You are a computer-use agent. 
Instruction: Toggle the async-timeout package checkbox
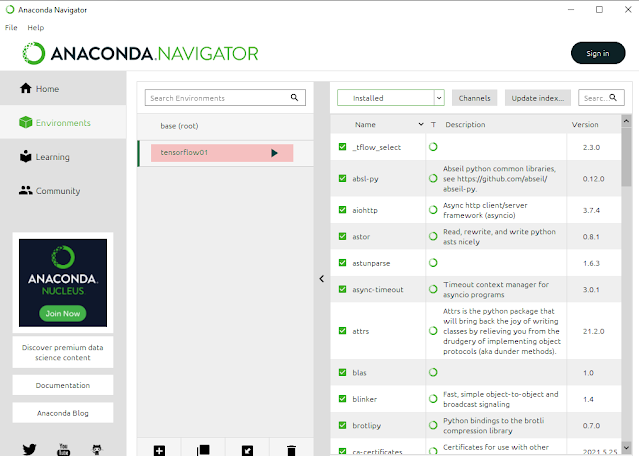[x=342, y=289]
